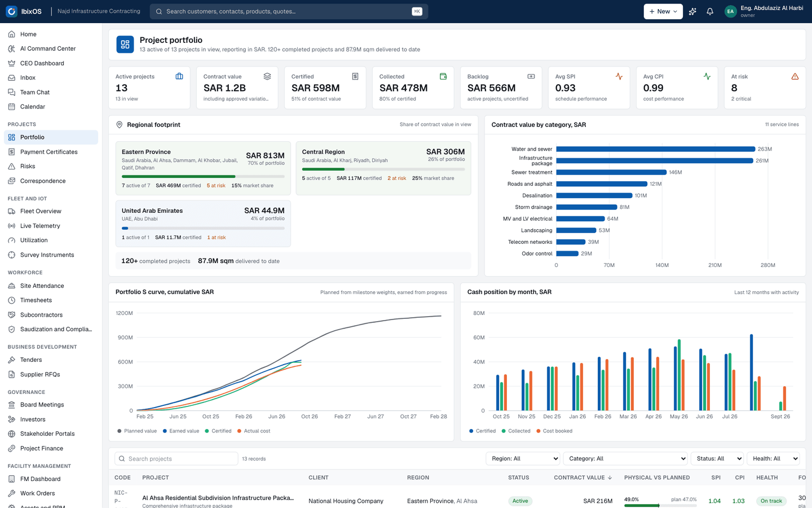This screenshot has width=812, height=508.
Task: Open Investors menu item
Action: [51, 419]
